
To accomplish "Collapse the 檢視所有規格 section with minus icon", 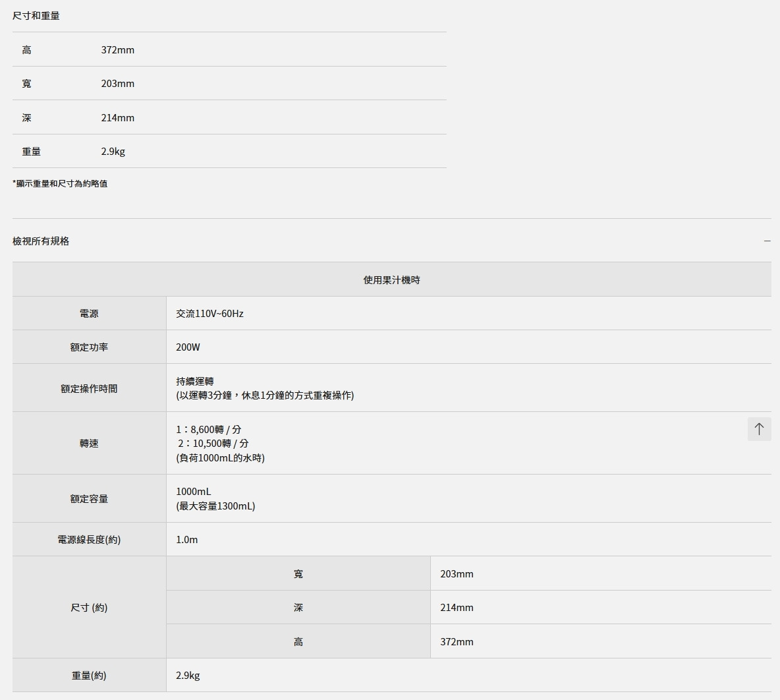I will [767, 241].
